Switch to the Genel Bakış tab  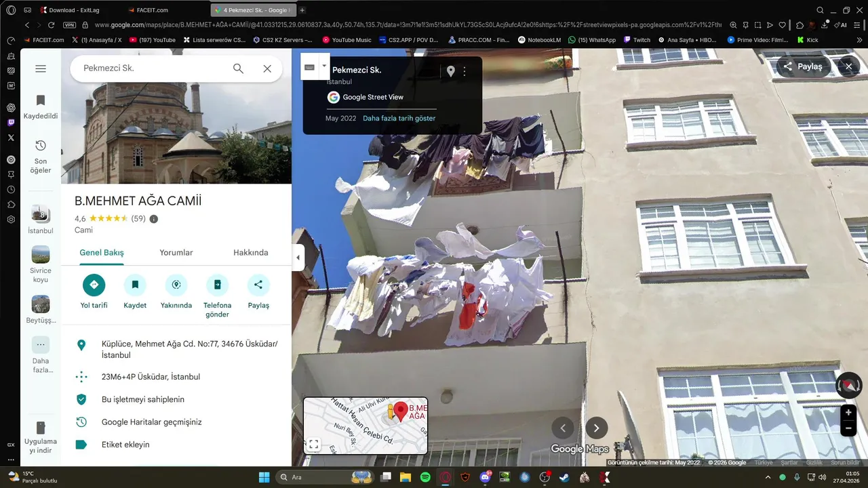[x=102, y=252]
